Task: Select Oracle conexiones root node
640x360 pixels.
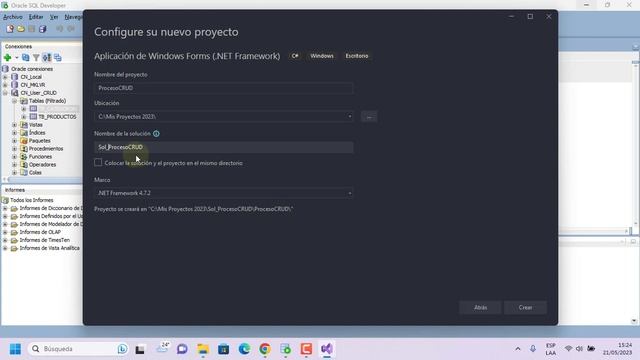Action: tap(32, 69)
